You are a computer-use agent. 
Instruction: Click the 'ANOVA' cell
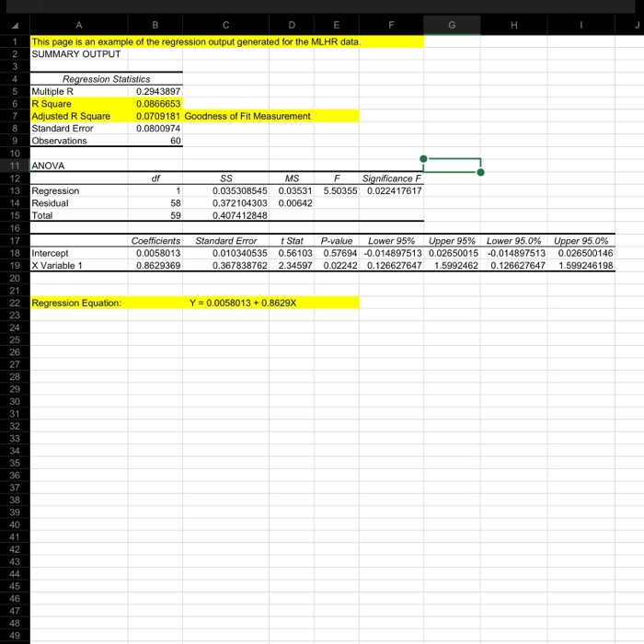point(48,166)
